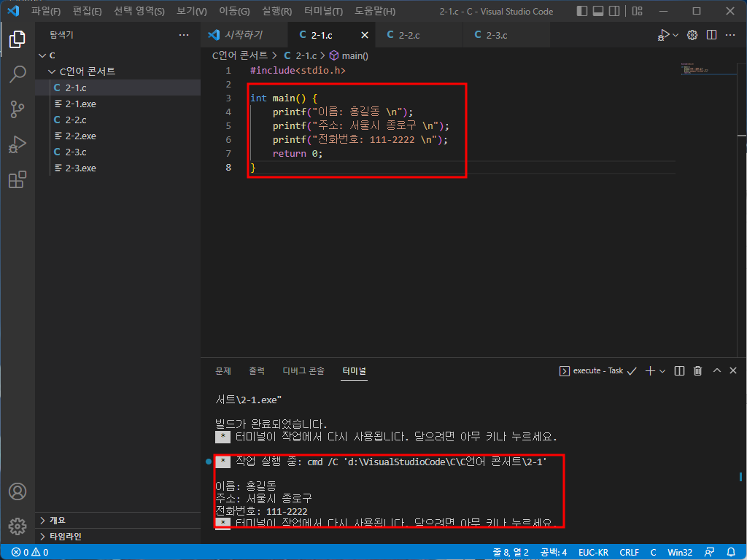Open the Extensions view

coord(18,179)
